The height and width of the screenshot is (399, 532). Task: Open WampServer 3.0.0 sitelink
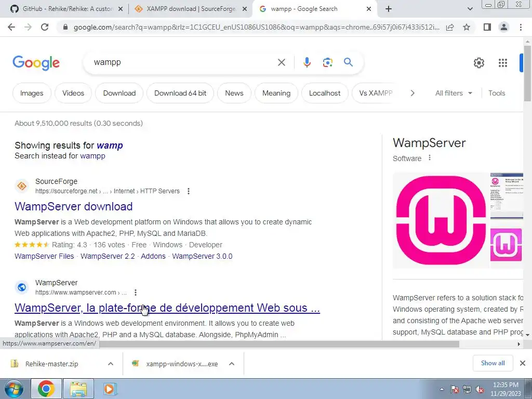click(202, 256)
